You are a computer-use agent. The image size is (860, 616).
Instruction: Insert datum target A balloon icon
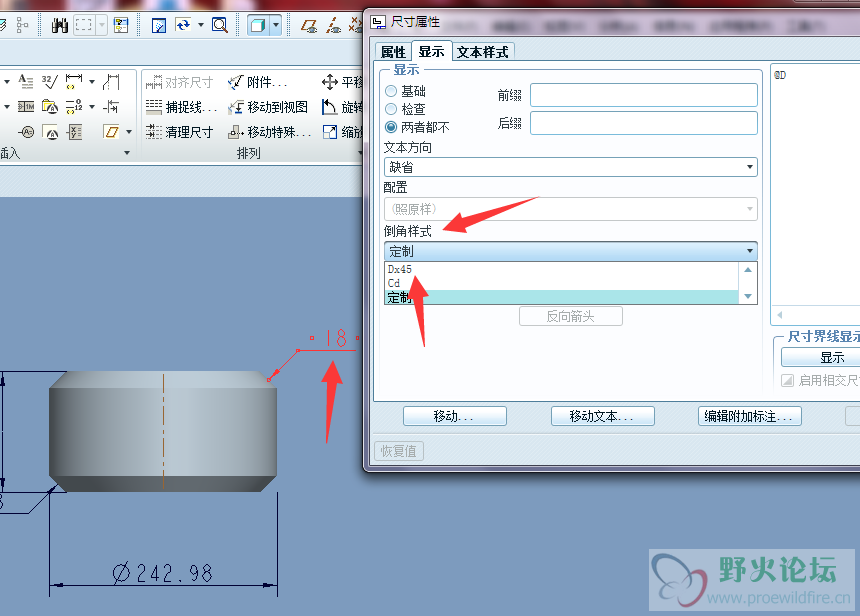pyautogui.click(x=26, y=132)
